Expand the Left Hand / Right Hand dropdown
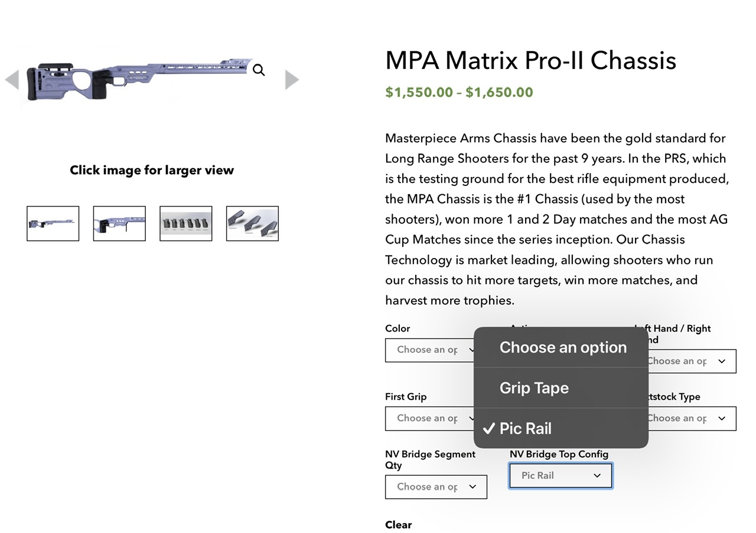Image resolution: width=756 pixels, height=533 pixels. coord(691,361)
